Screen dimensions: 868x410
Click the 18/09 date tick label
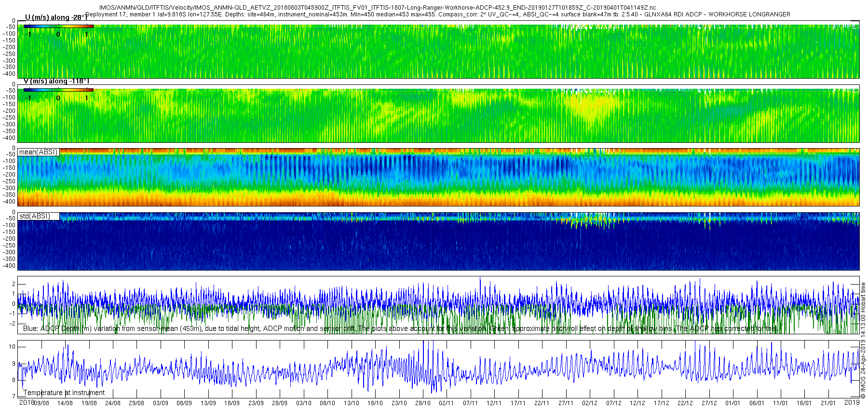[x=232, y=403]
